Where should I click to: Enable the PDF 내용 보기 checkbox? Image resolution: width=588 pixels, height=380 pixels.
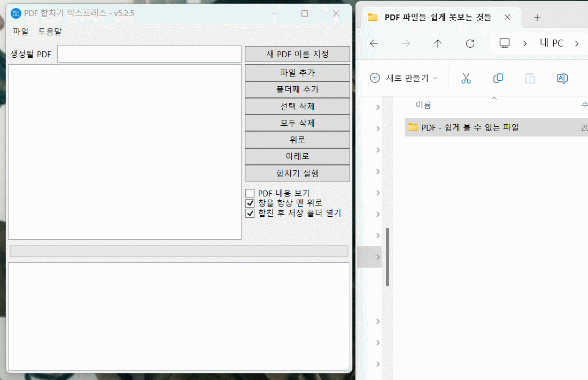tap(250, 193)
